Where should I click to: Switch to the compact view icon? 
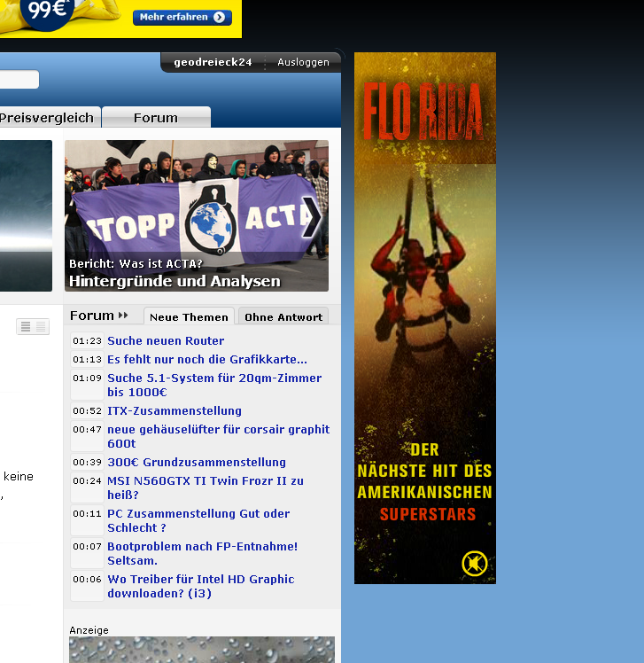[x=41, y=326]
